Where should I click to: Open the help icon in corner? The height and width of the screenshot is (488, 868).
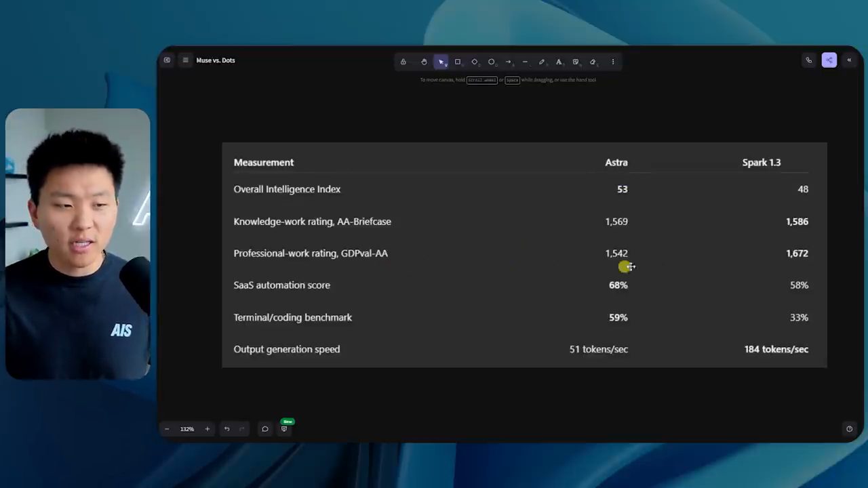pyautogui.click(x=849, y=429)
